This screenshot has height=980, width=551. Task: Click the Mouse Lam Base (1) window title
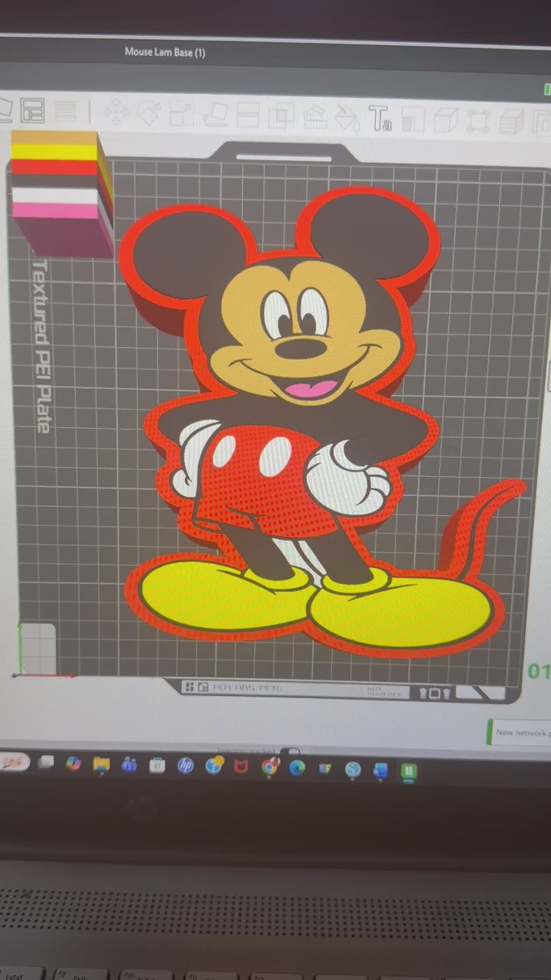click(x=165, y=52)
